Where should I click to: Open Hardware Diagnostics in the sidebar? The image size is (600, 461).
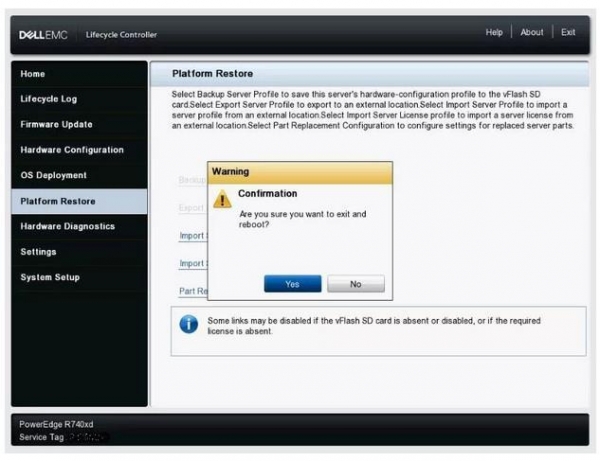click(x=79, y=226)
